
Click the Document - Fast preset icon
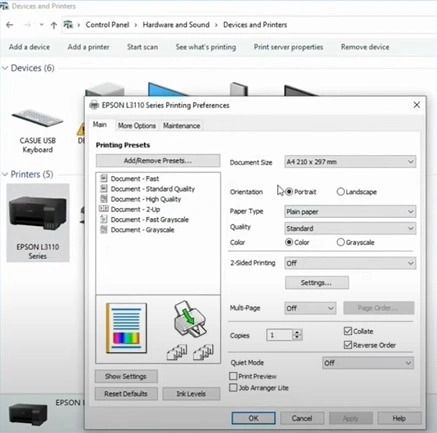[x=104, y=178]
